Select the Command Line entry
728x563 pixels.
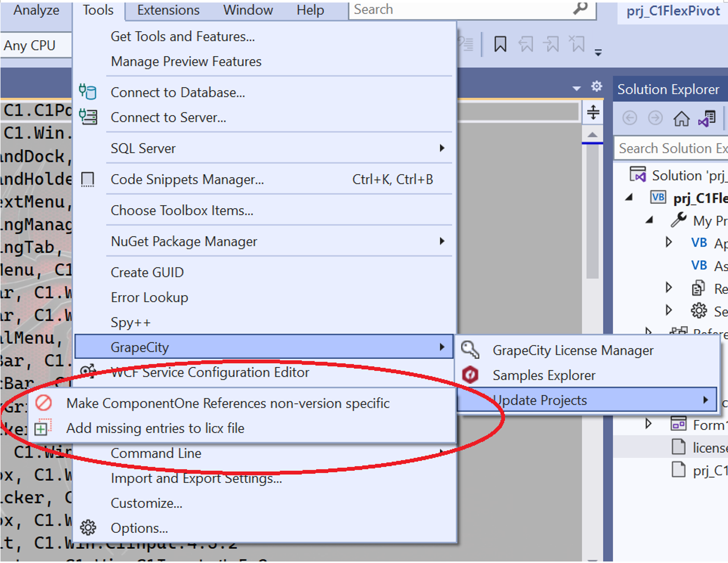pyautogui.click(x=265, y=454)
